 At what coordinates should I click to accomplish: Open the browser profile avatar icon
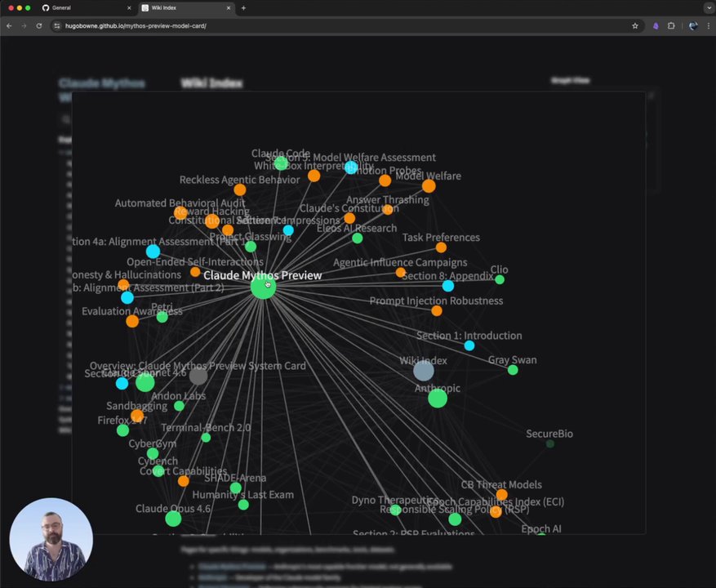[693, 26]
